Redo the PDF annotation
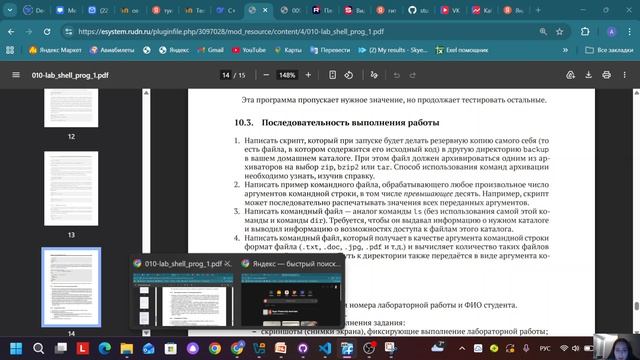 pyautogui.click(x=412, y=75)
